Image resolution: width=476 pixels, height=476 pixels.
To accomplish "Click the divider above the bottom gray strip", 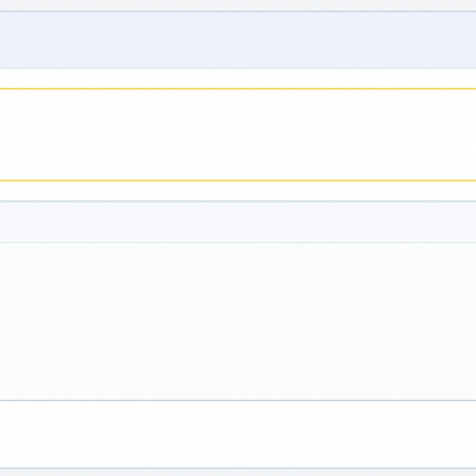I will 238,469.
